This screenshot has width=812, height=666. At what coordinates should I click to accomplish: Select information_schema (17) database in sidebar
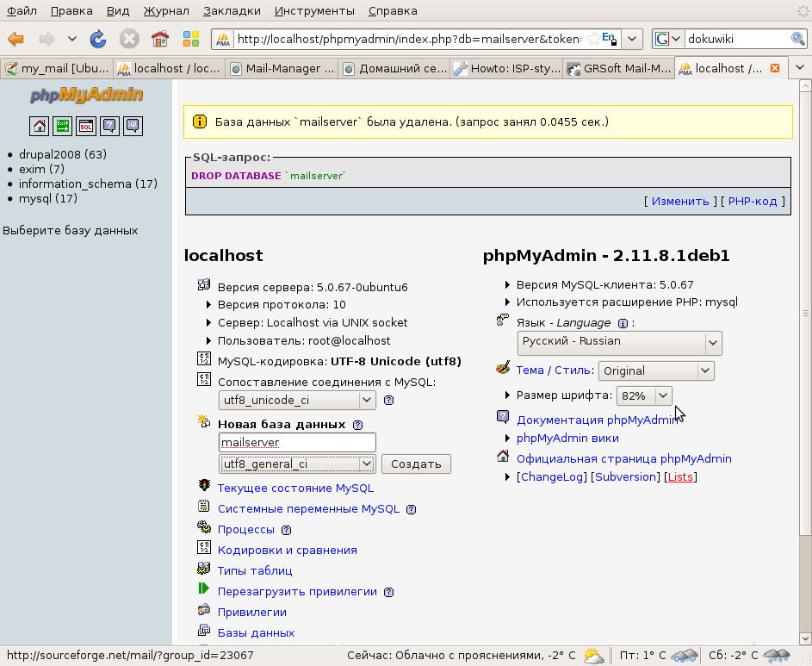point(88,184)
